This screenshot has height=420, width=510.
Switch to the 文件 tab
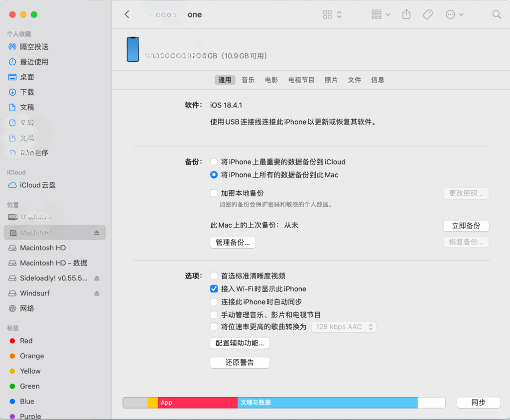(355, 80)
